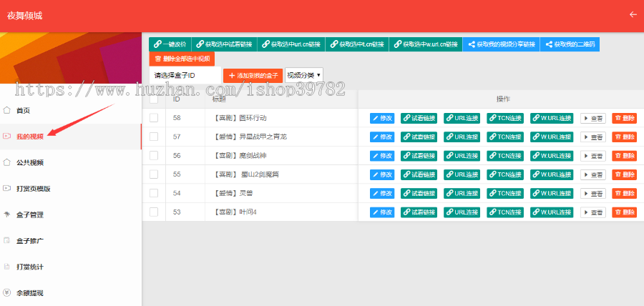Click the back arrow in red header
The height and width of the screenshot is (306, 644).
(632, 14)
